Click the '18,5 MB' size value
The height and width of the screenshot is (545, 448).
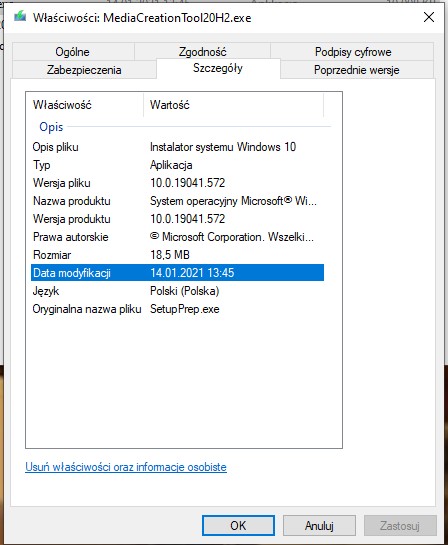click(170, 255)
